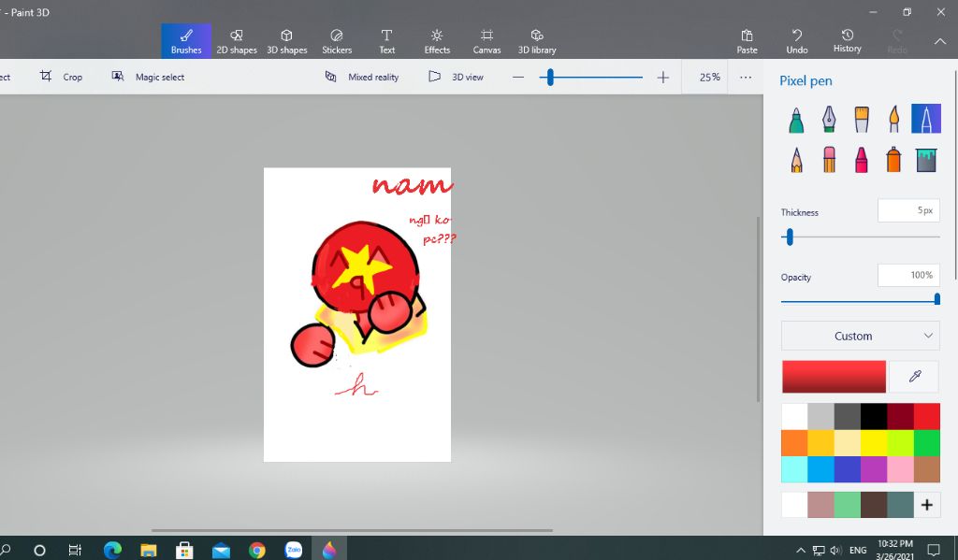Click the Crop tool

tap(61, 77)
